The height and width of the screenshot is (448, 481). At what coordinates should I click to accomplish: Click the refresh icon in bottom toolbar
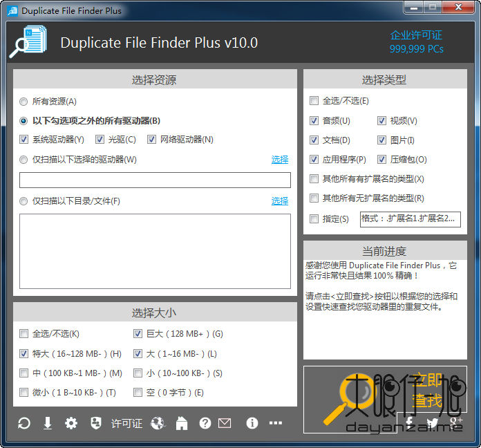[24, 423]
